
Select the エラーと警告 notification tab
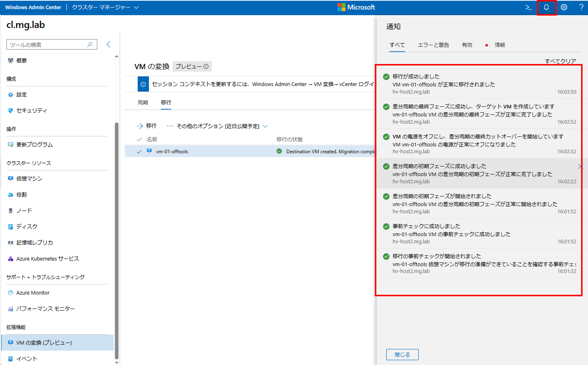[433, 45]
